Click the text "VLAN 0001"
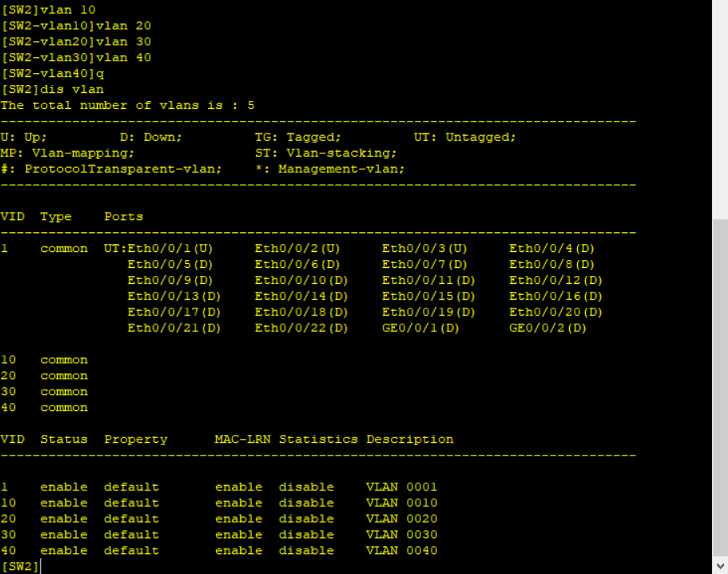This screenshot has height=574, width=728. click(x=401, y=487)
